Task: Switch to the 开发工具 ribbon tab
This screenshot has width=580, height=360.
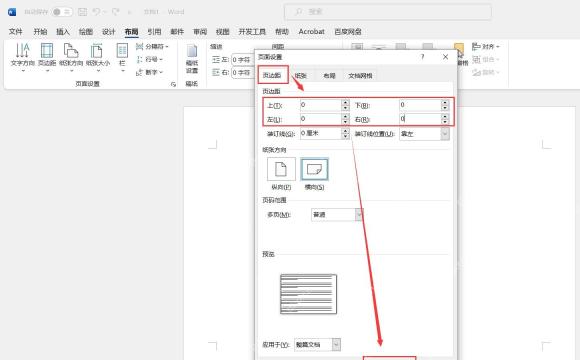Action: pyautogui.click(x=252, y=32)
